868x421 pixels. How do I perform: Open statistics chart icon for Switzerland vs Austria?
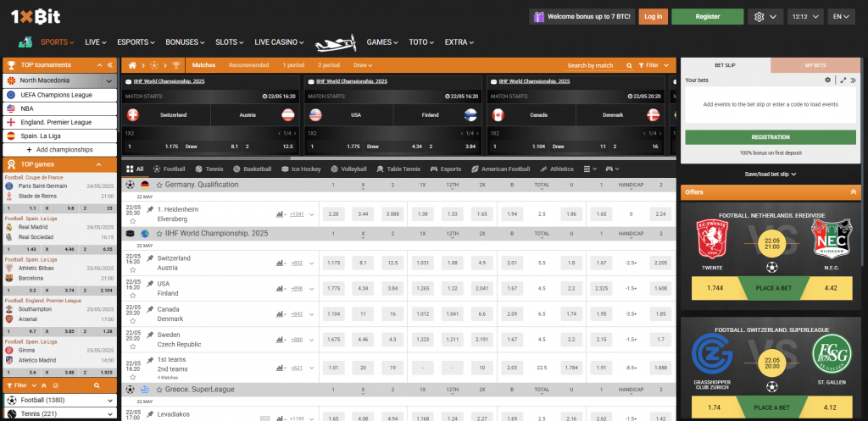(x=280, y=263)
